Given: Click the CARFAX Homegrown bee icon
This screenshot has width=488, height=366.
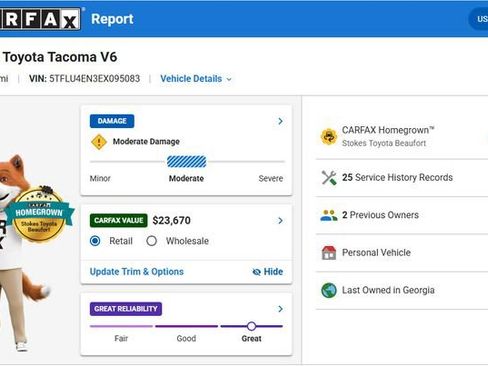Looking at the screenshot, I should click(x=329, y=136).
